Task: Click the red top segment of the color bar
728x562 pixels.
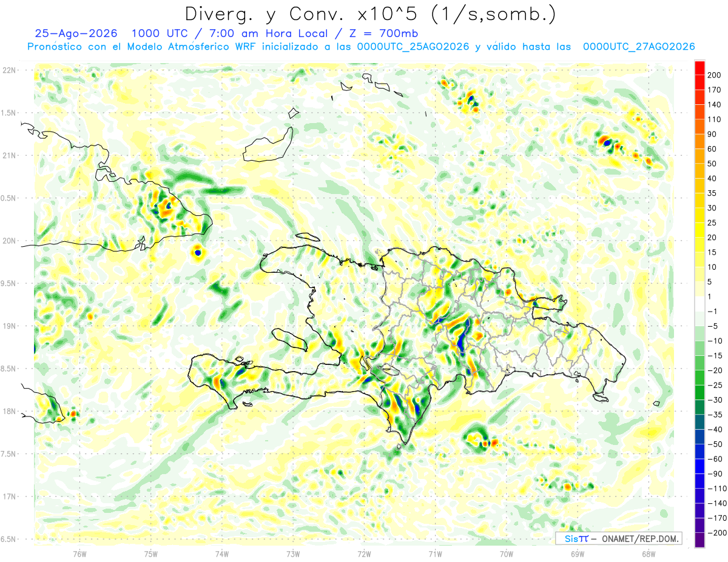Action: tap(699, 67)
